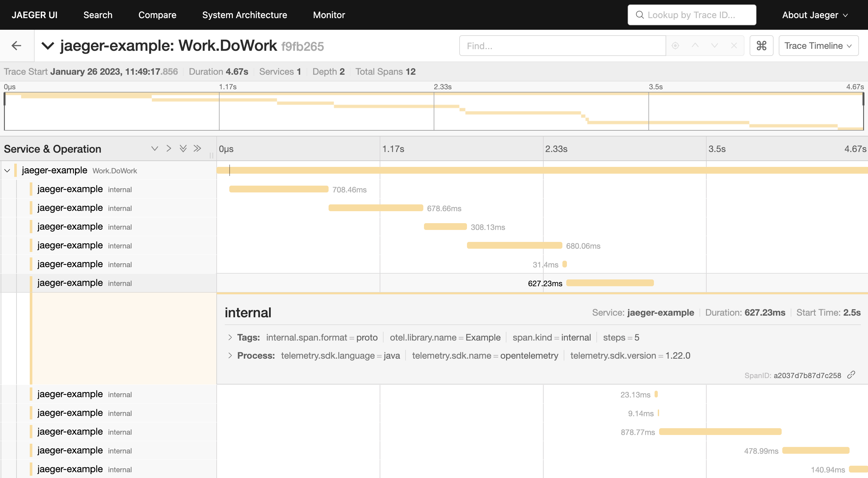Open the Trace Timeline view dropdown
Viewport: 868px width, 478px height.
[818, 46]
